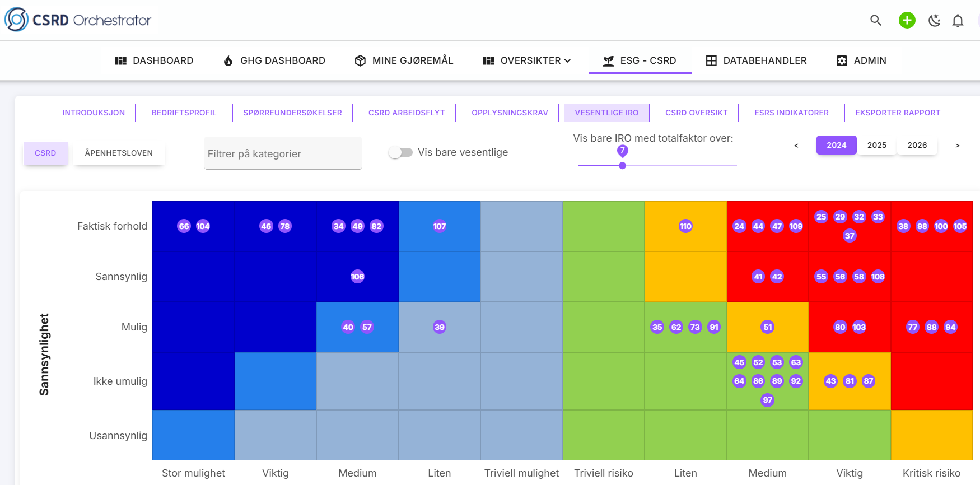Open SPØRREUNDERSØKELSER tab

(292, 113)
